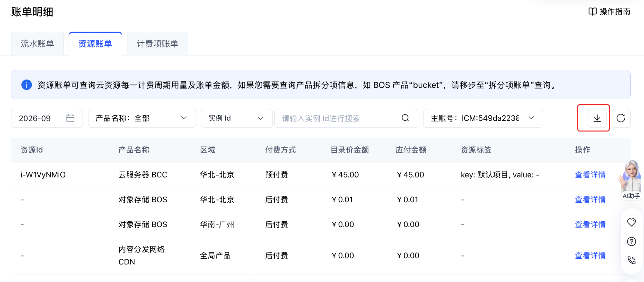Expand the 产品名称 dropdown

(x=142, y=118)
